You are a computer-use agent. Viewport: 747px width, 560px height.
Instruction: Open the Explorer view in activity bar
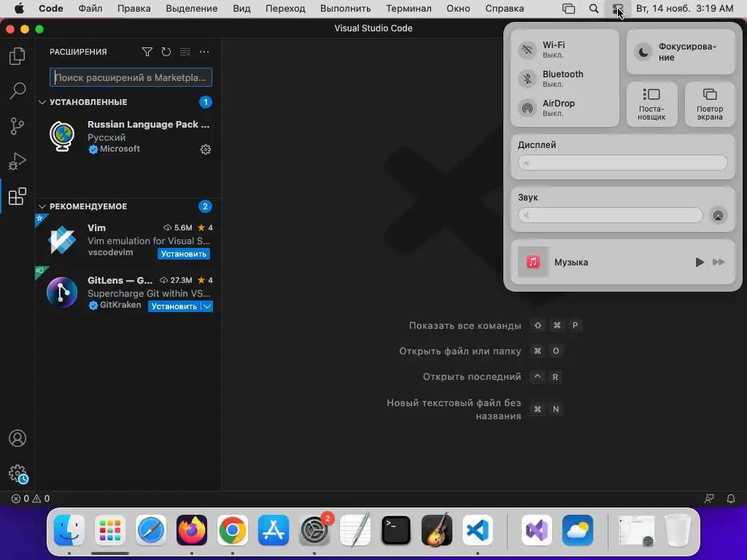point(18,56)
